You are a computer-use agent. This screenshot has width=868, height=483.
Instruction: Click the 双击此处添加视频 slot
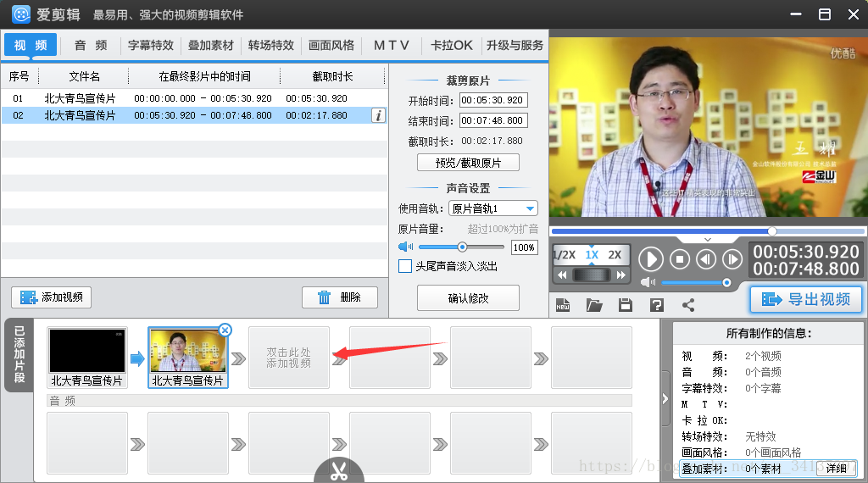click(x=289, y=358)
